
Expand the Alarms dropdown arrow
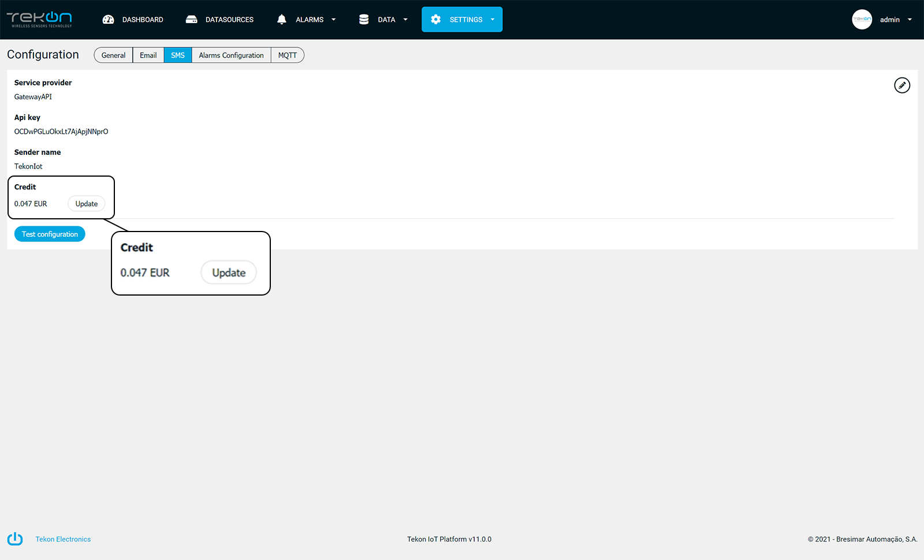(x=333, y=20)
